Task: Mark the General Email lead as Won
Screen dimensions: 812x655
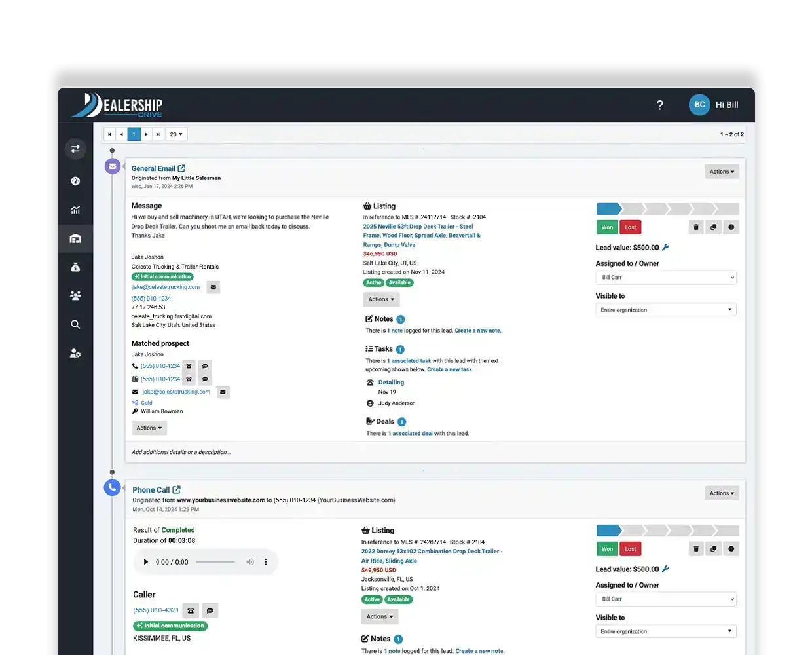Action: [x=607, y=227]
